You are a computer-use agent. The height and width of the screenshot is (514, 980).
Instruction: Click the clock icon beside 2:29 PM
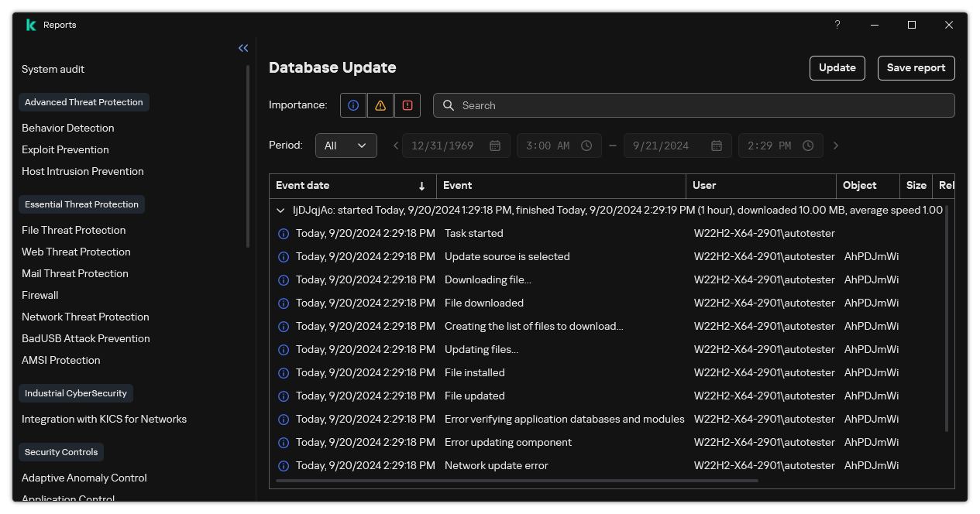[808, 146]
